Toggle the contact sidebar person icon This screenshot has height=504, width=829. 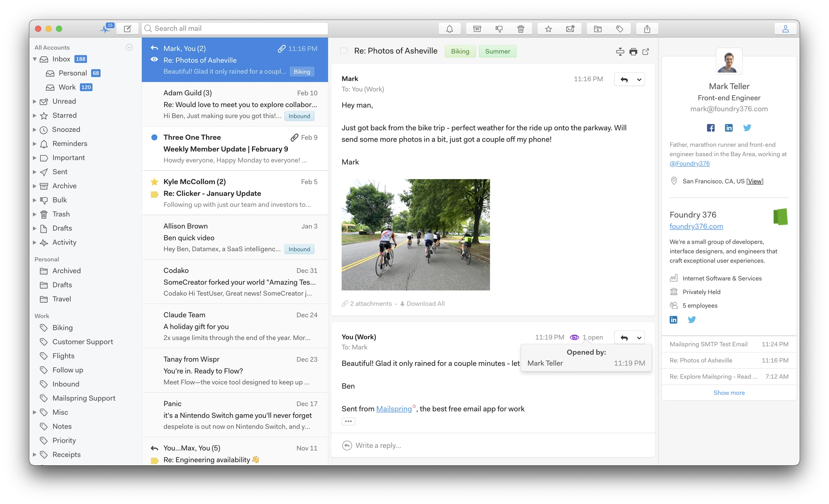785,29
